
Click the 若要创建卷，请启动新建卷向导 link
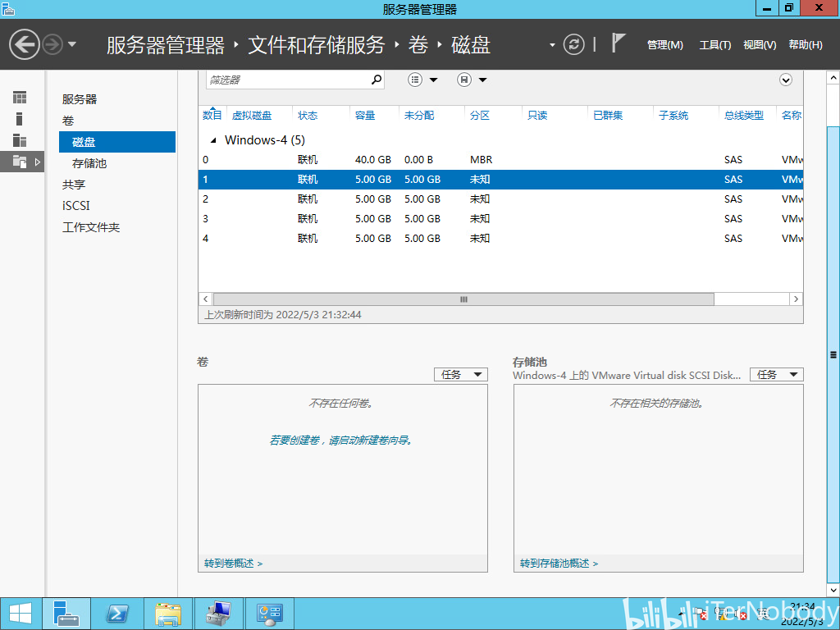(340, 441)
